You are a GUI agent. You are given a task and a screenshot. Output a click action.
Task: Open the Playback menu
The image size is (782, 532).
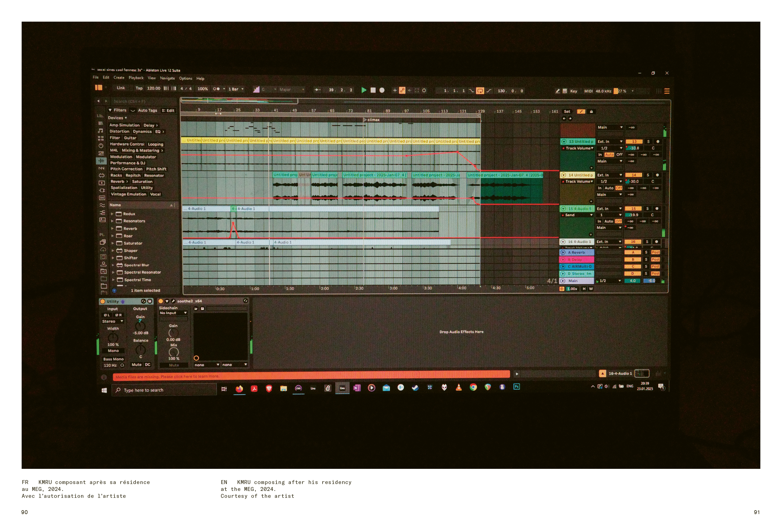pyautogui.click(x=136, y=78)
